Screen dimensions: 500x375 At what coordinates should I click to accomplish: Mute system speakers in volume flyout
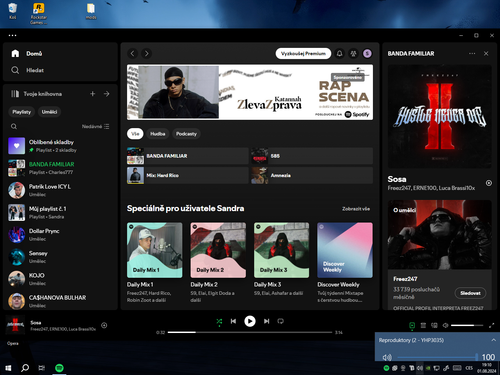(x=387, y=357)
